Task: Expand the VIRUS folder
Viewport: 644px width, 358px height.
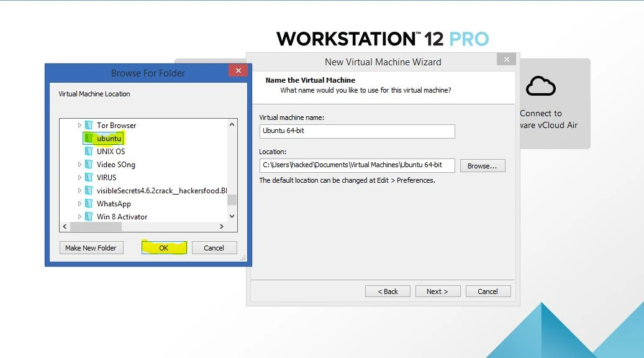Action: (x=79, y=178)
